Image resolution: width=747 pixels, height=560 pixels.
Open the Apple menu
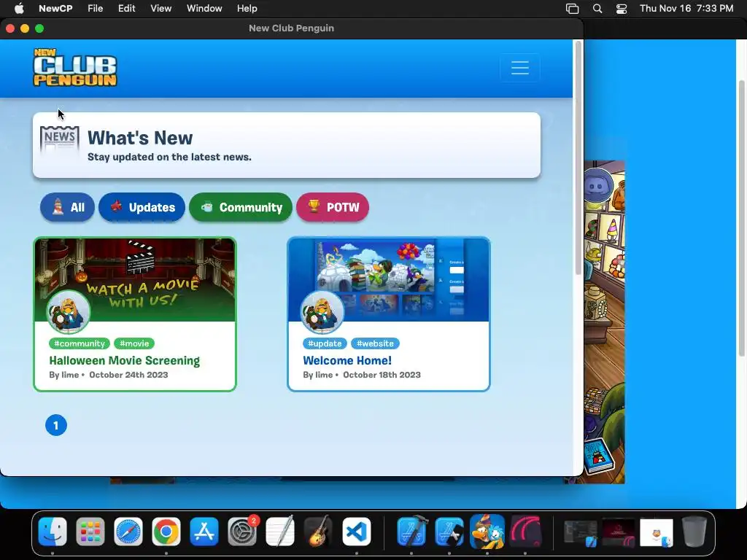pos(19,8)
